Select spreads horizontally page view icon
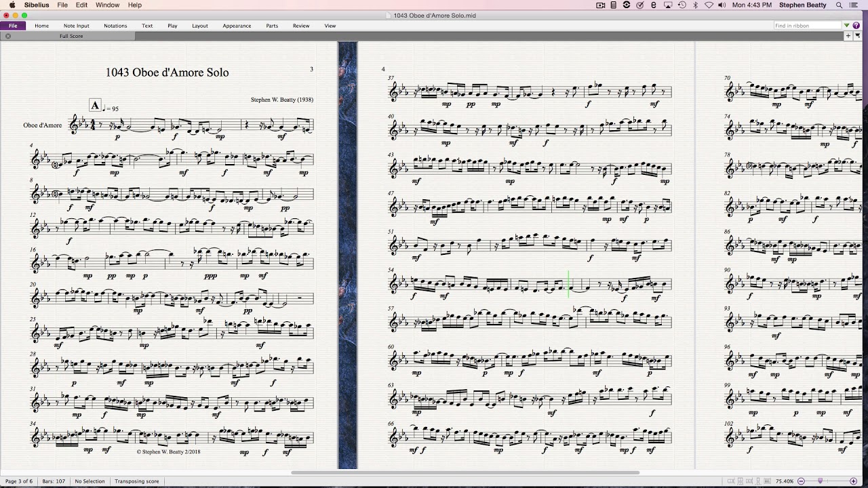This screenshot has height=488, width=868. (731, 481)
